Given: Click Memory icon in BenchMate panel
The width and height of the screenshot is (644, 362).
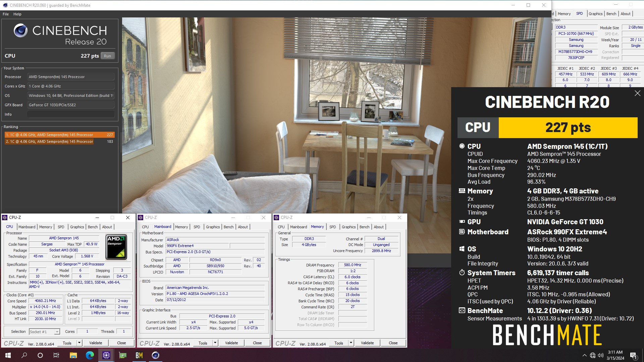Looking at the screenshot, I should click(462, 191).
